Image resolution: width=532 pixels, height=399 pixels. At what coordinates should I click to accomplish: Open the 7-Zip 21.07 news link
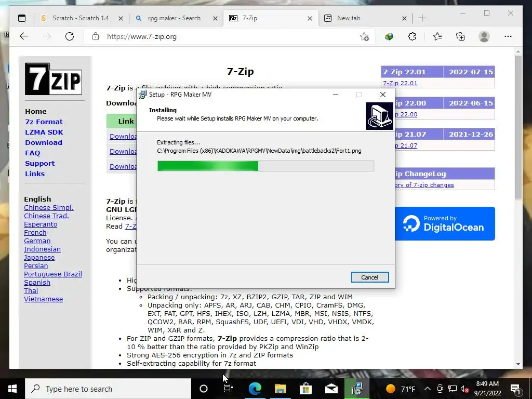406,145
